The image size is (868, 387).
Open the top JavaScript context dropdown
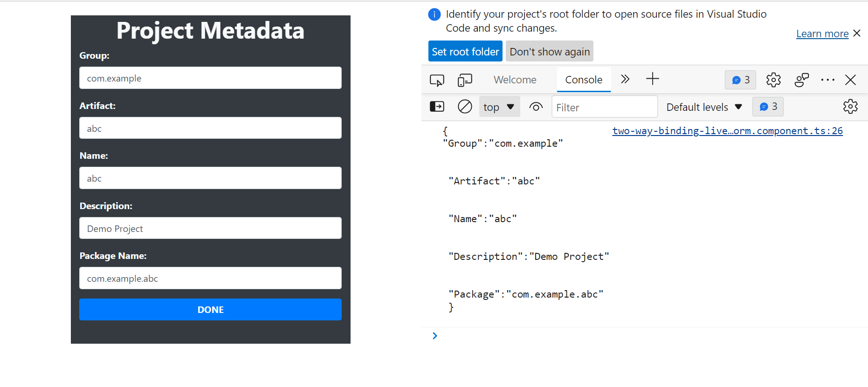499,107
